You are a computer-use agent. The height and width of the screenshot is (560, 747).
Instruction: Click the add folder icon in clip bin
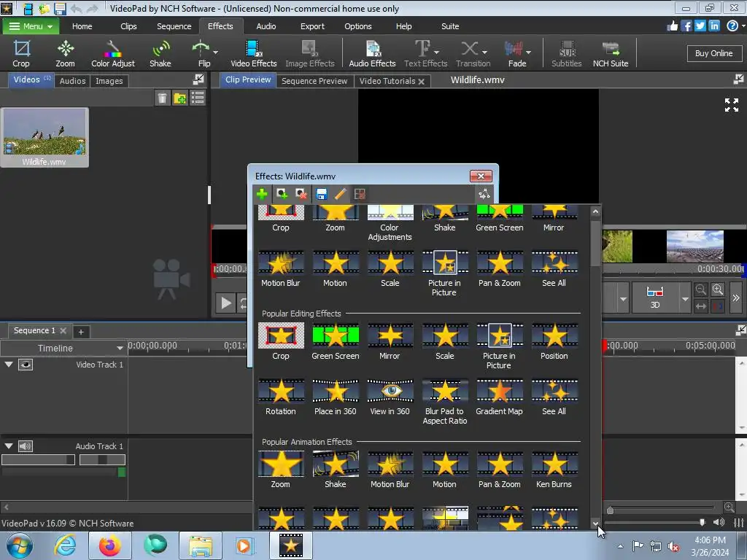point(179,98)
